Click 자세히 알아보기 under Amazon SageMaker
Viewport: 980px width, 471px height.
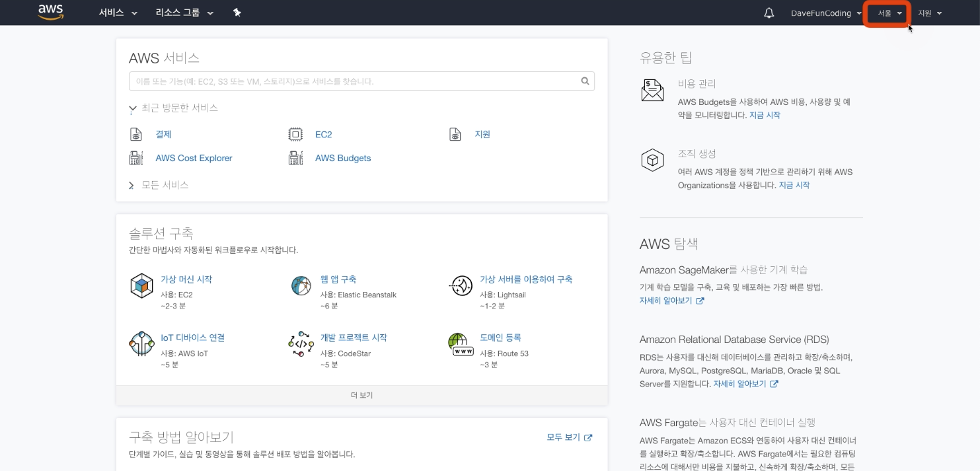point(665,301)
